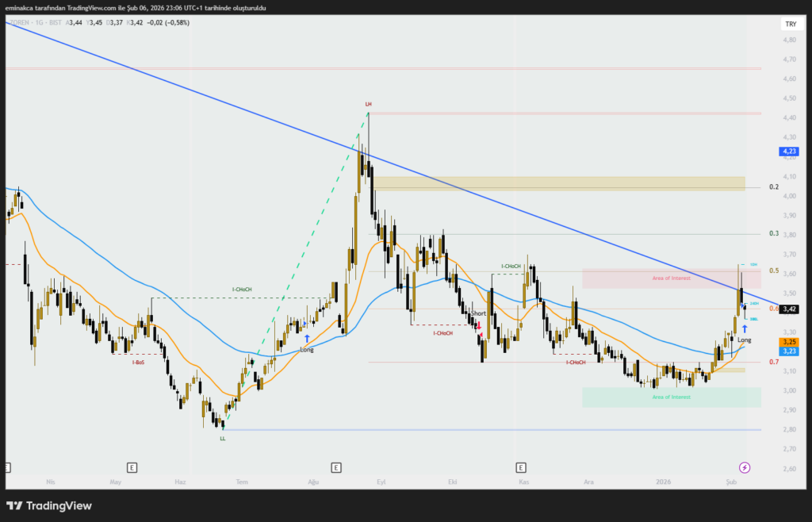The width and height of the screenshot is (812, 522).
Task: Select the blue Long arrow near Ağu
Action: pyautogui.click(x=307, y=338)
